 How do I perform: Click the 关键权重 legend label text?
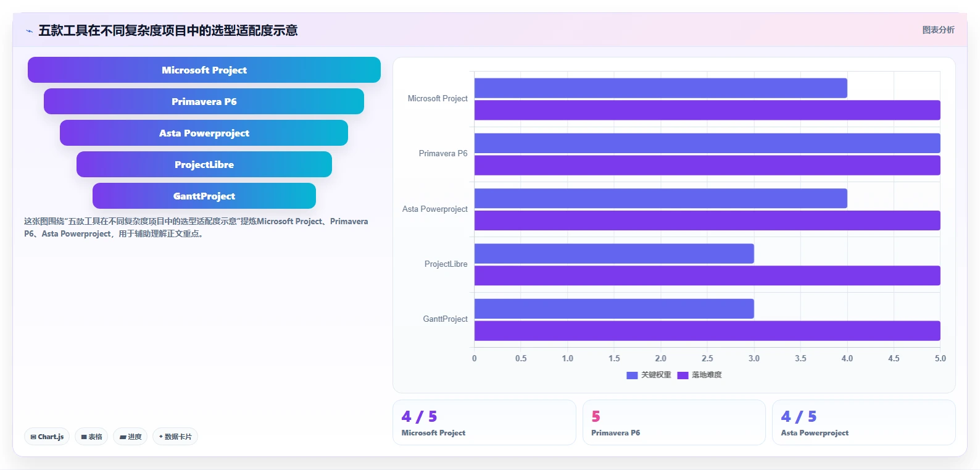point(656,375)
